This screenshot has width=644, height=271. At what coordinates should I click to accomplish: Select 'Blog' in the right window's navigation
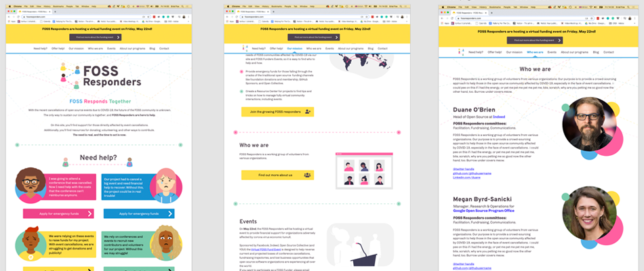[596, 52]
